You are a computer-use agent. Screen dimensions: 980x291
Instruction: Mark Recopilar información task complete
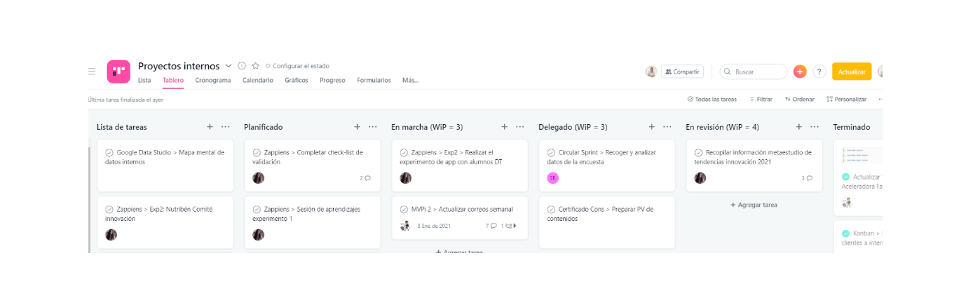click(x=698, y=152)
